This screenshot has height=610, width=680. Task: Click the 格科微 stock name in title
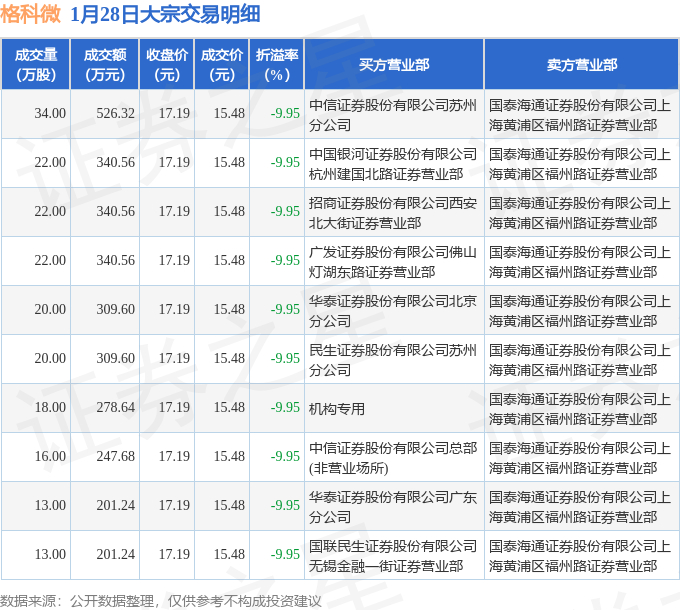pos(30,14)
